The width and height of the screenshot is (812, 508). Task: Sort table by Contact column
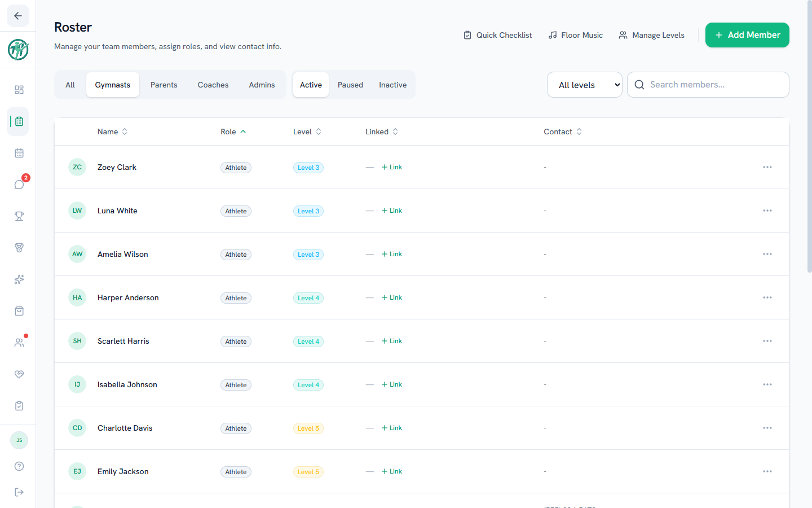pos(563,132)
